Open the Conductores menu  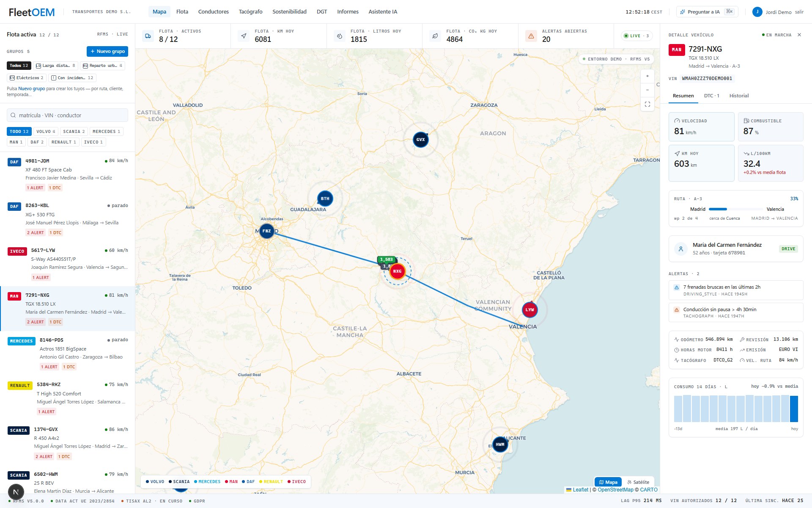tap(214, 12)
